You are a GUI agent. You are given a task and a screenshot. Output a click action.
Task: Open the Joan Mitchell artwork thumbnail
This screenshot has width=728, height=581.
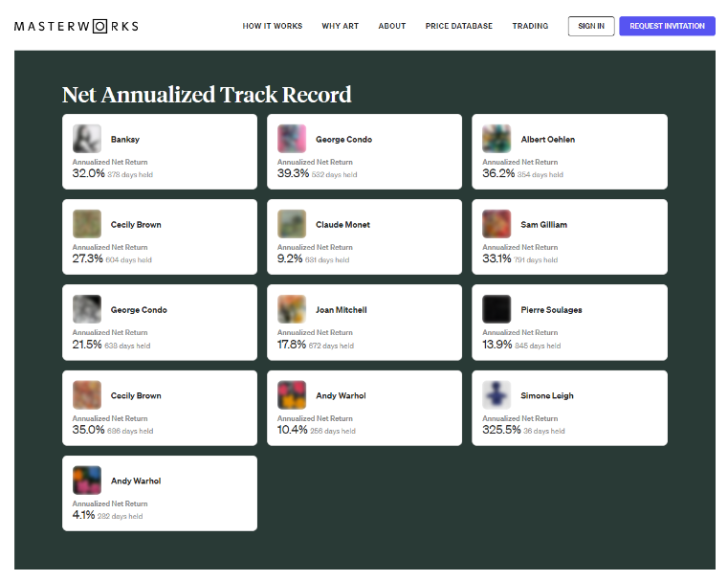click(x=292, y=309)
